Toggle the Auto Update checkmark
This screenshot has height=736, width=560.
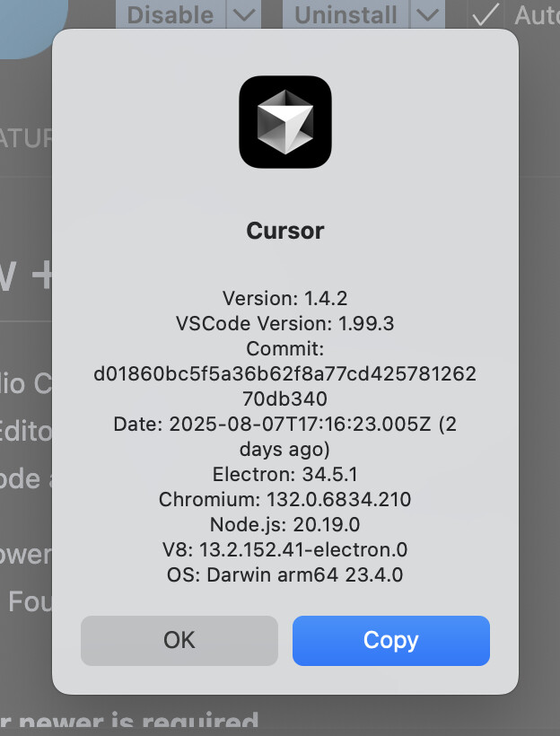pyautogui.click(x=485, y=14)
